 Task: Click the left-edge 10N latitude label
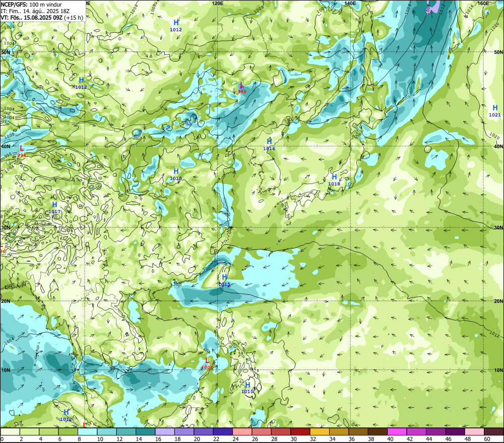point(6,370)
